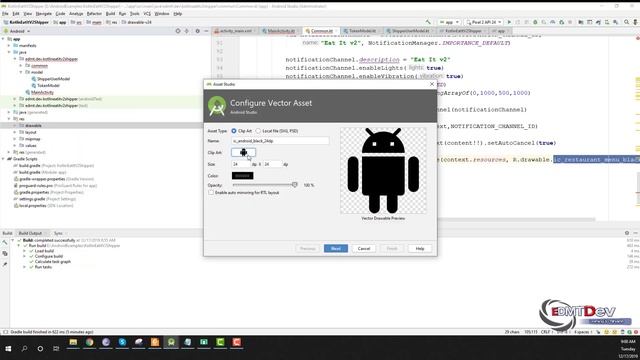Open the app run configuration dropdown

tap(449, 22)
